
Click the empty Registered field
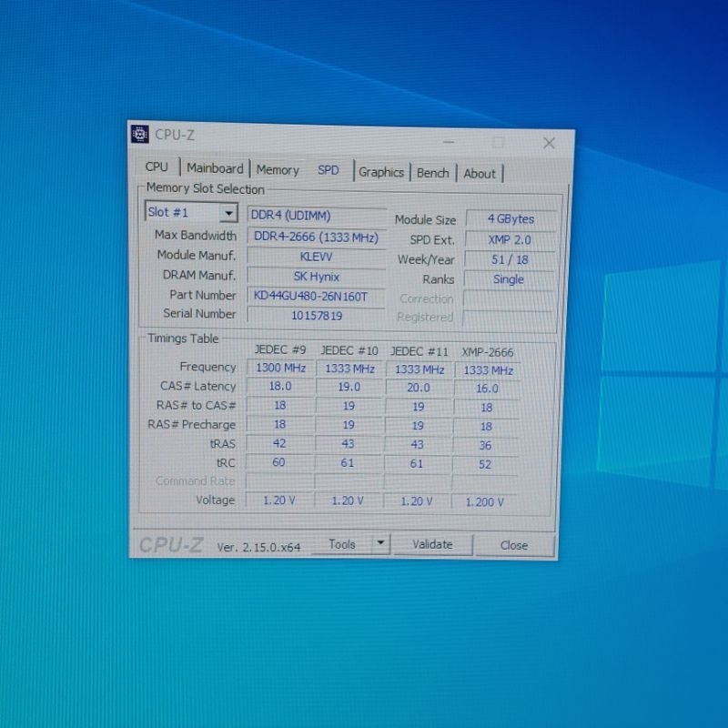(508, 318)
